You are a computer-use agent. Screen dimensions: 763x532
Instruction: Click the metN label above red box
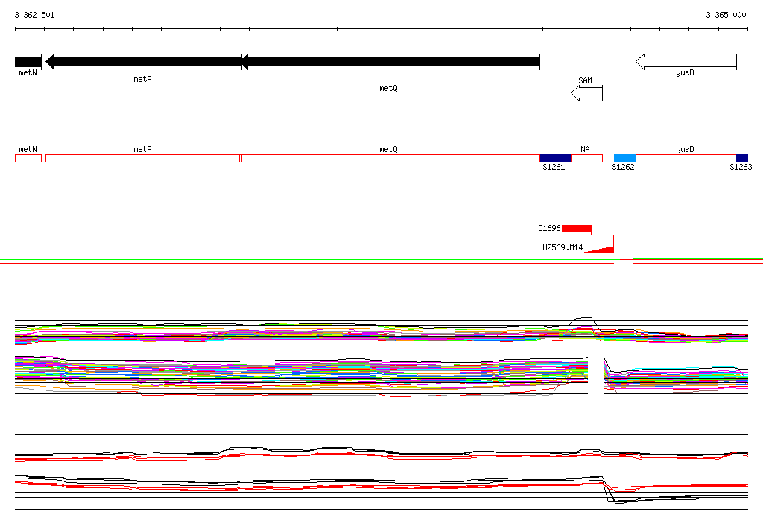28,150
